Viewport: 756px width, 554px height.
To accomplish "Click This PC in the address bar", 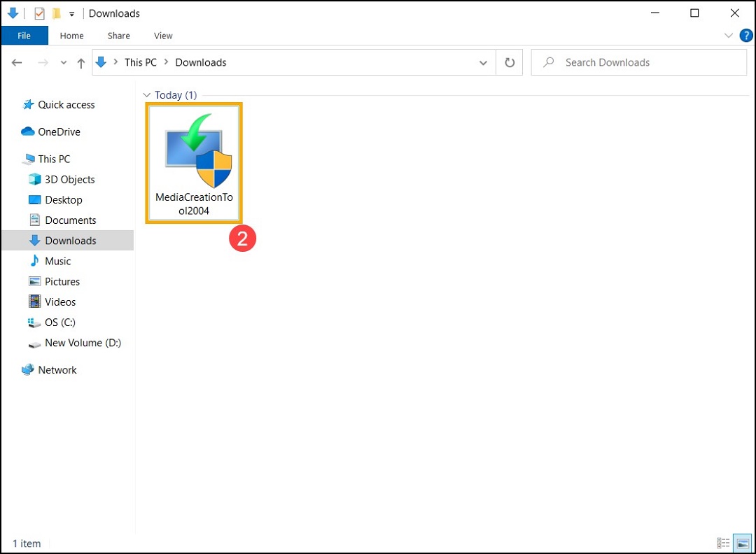I will tap(140, 62).
